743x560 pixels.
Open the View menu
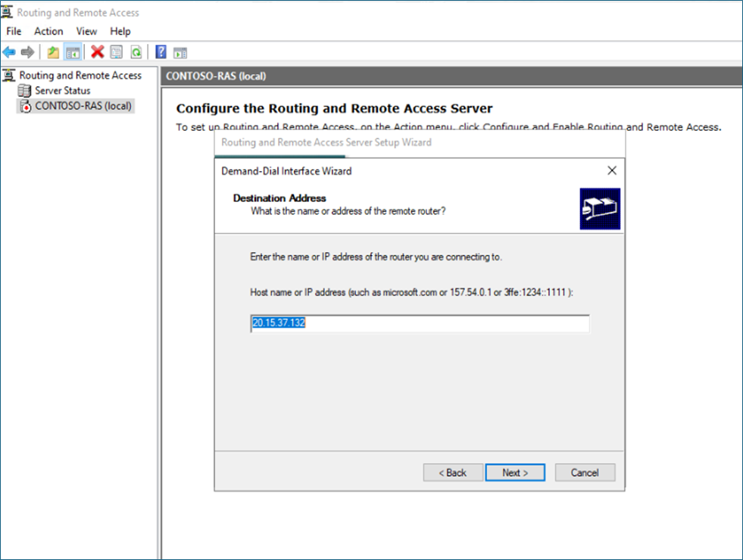86,31
